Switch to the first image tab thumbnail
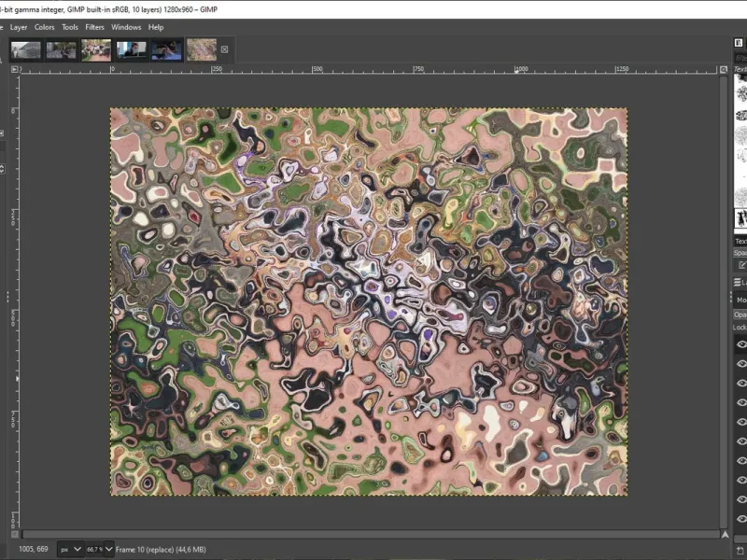The width and height of the screenshot is (747, 560). pyautogui.click(x=25, y=49)
